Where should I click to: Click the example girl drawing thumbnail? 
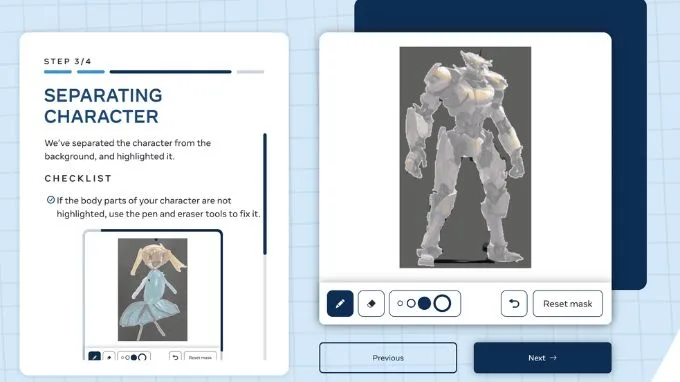tap(153, 289)
